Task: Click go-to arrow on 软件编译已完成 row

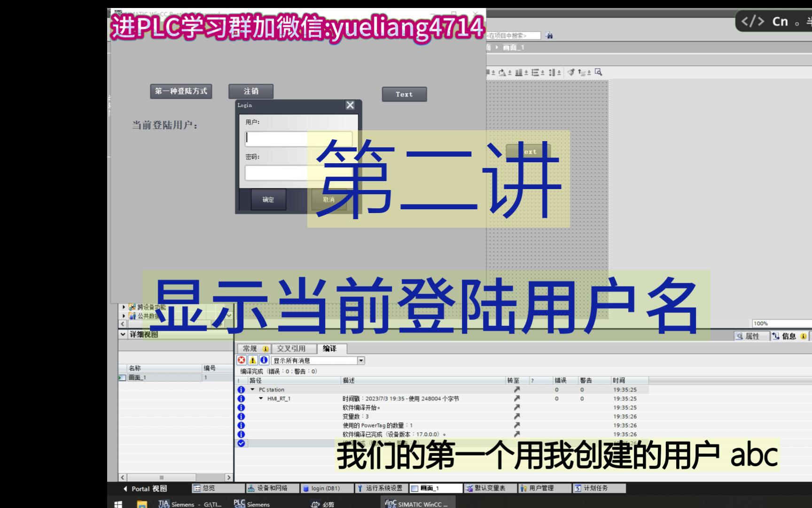Action: point(517,434)
